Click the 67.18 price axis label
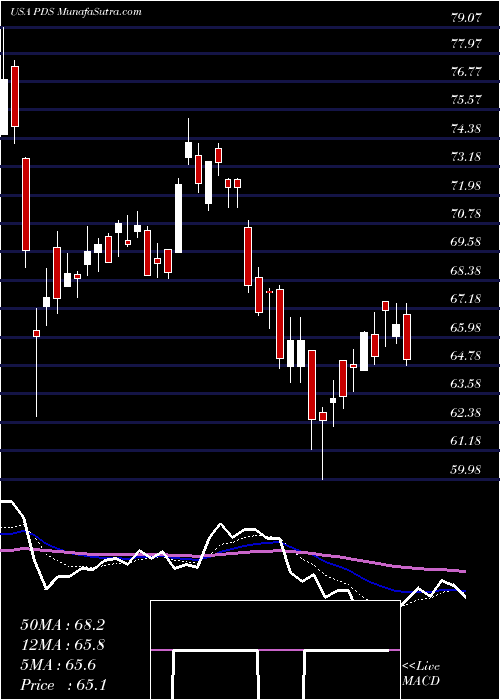 (x=465, y=299)
